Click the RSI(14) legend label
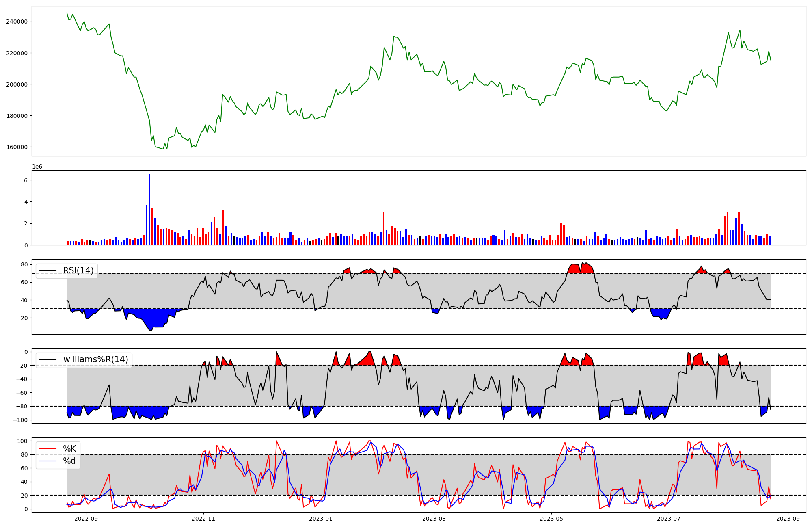The height and width of the screenshot is (528, 812). [78, 270]
